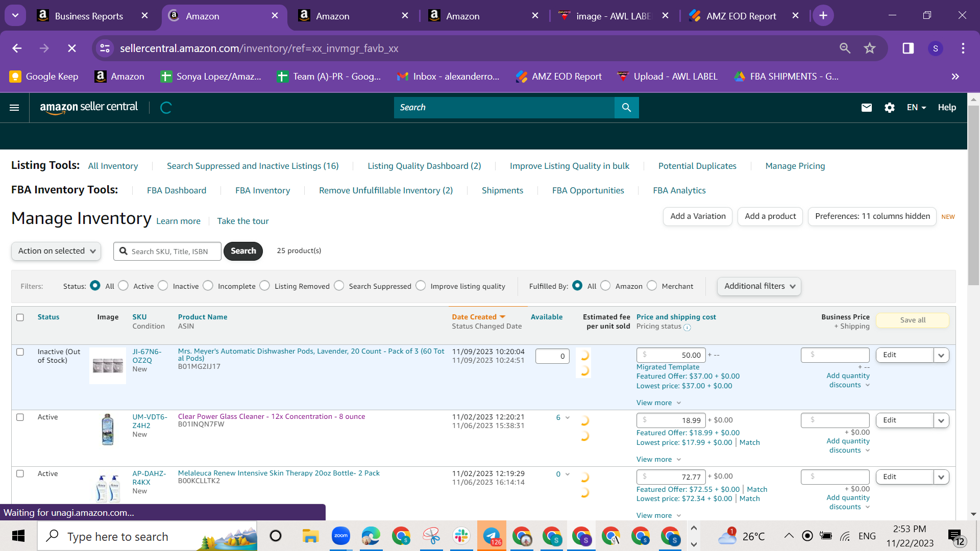The height and width of the screenshot is (551, 980).
Task: Click the product thumbnail of Clear Power Glass Cleaner
Action: click(x=108, y=430)
